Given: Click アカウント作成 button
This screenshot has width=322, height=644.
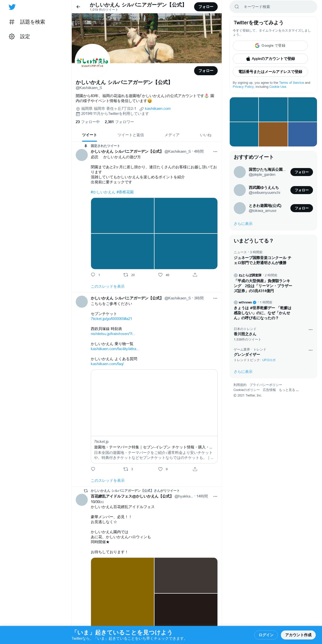Looking at the screenshot, I should point(298,635).
